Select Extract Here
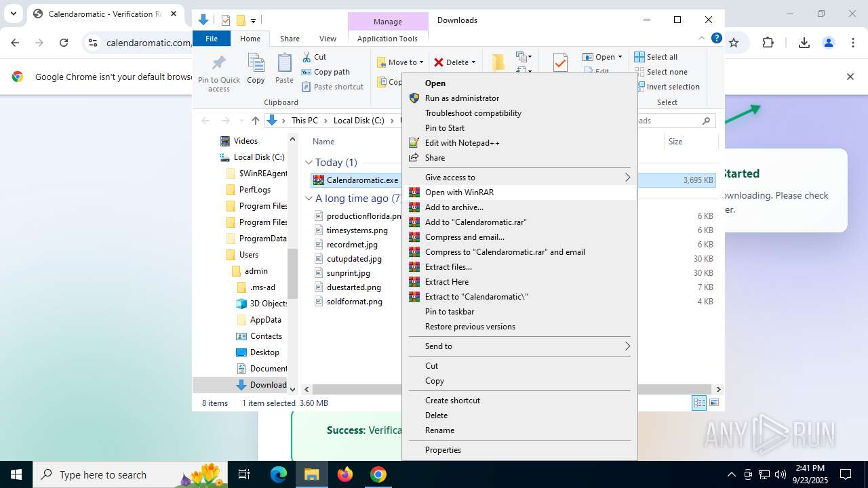This screenshot has height=488, width=868. coord(519,282)
